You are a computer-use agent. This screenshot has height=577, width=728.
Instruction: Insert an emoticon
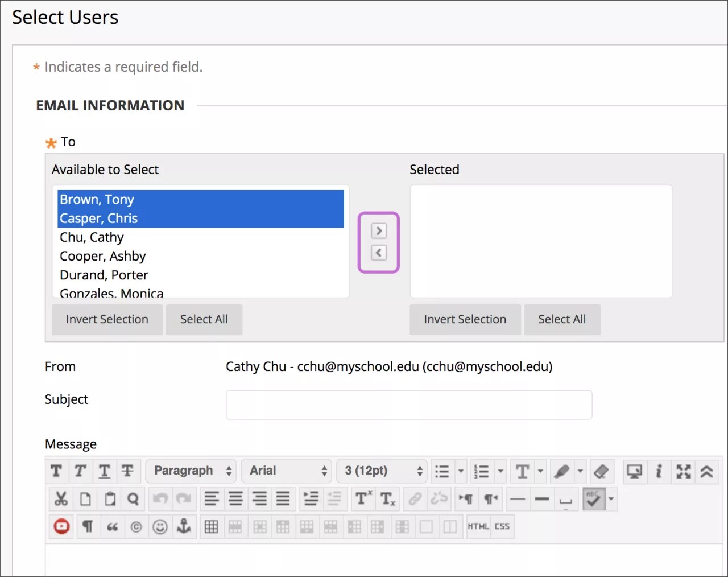click(x=160, y=526)
